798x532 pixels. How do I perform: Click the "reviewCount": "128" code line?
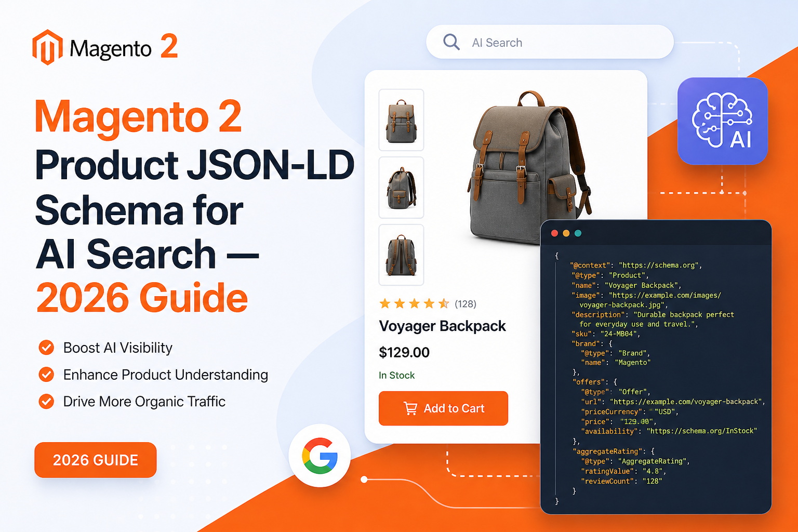621,481
